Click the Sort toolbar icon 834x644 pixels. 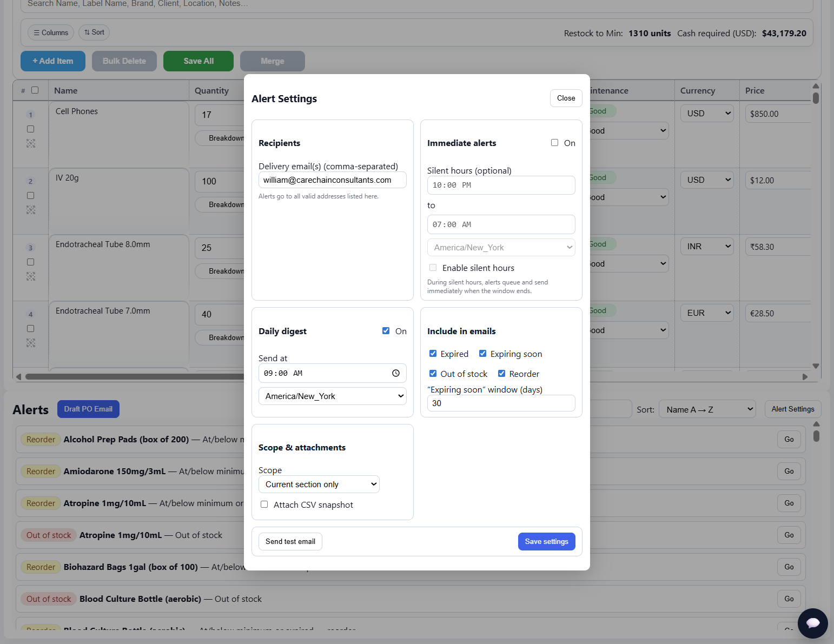click(87, 32)
